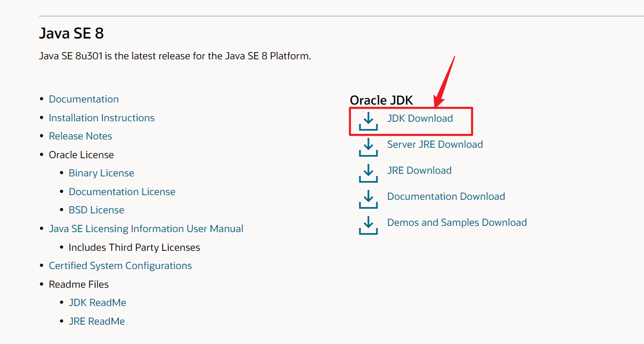644x344 pixels.
Task: Click the Documentation Download text link
Action: [445, 196]
